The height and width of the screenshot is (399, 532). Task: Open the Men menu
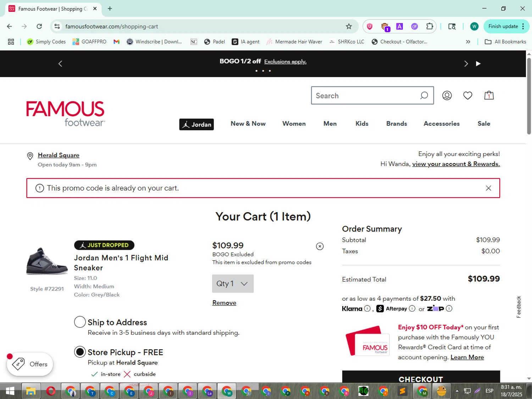[330, 123]
